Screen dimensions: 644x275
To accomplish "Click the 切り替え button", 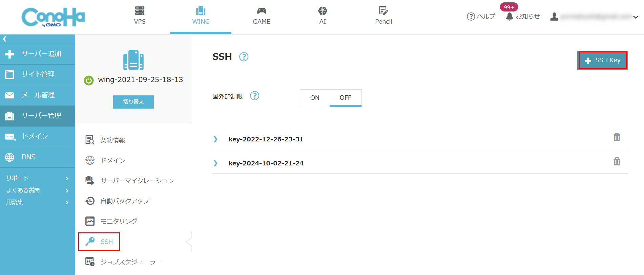I will (133, 102).
